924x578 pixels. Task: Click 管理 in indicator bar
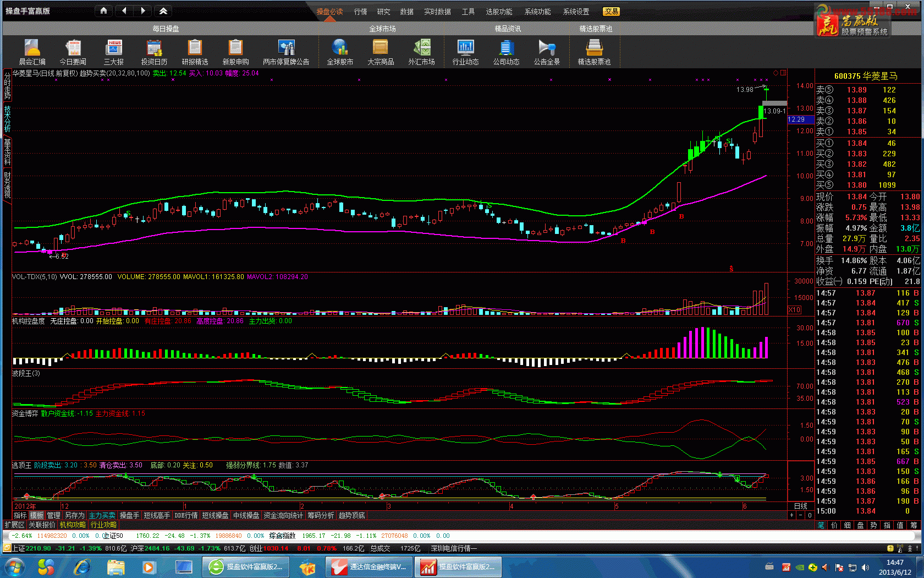click(x=53, y=515)
